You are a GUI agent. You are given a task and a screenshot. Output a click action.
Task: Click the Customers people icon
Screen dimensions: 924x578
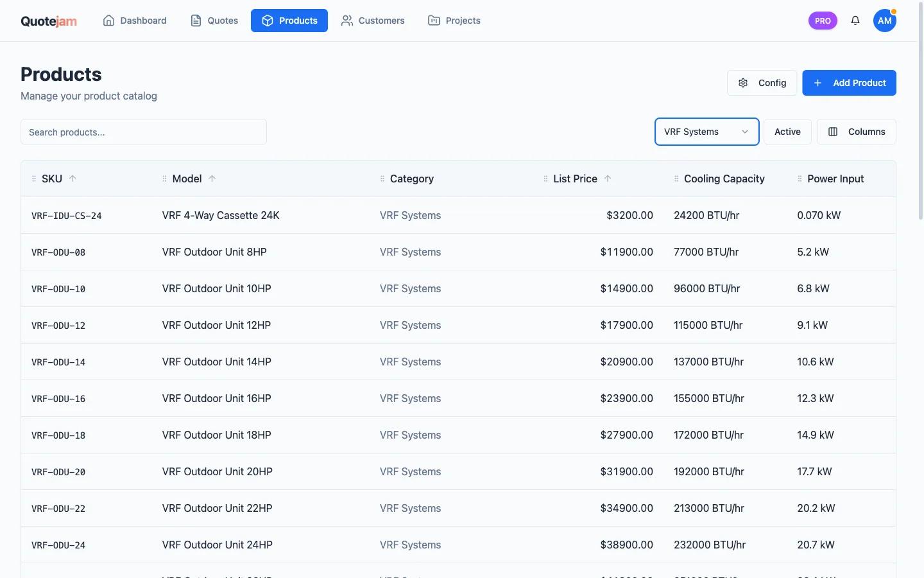click(346, 20)
